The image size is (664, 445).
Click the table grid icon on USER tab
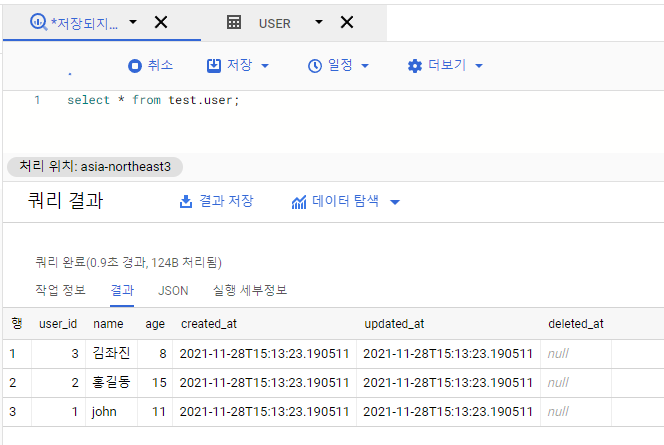pyautogui.click(x=234, y=22)
